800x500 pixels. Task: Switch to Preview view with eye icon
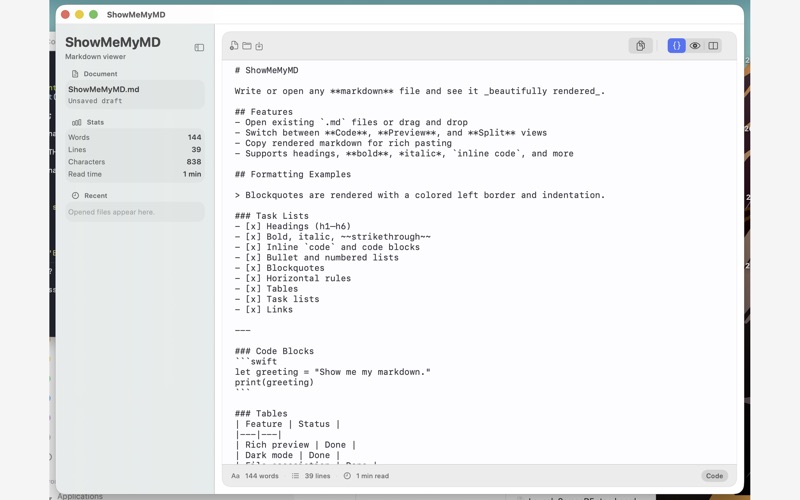pos(695,46)
